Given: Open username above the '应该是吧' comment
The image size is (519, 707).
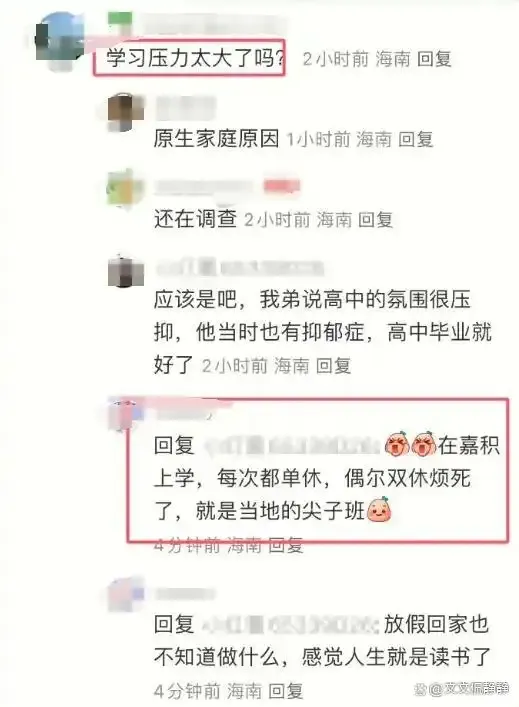Looking at the screenshot, I should [x=239, y=267].
